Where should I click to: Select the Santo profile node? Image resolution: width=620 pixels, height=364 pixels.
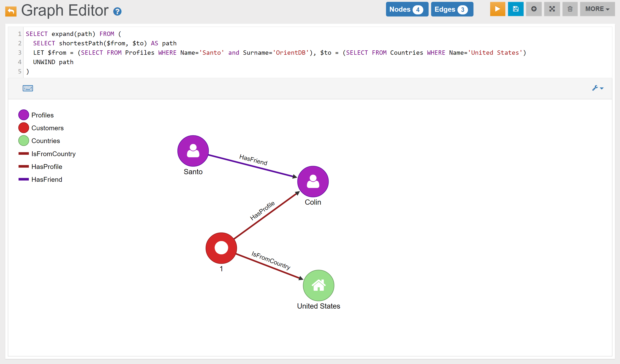(x=193, y=151)
